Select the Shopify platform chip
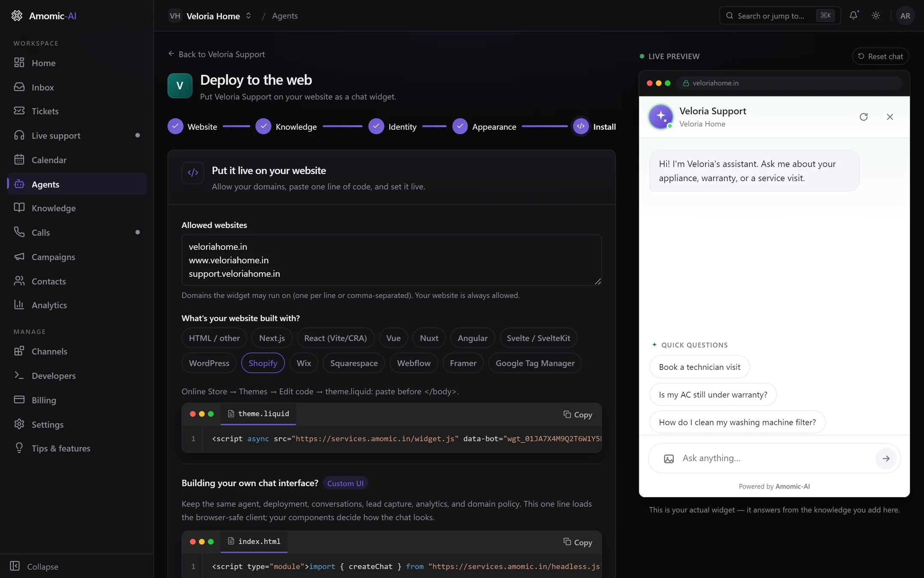Screen dimensions: 924x578 click(263, 363)
